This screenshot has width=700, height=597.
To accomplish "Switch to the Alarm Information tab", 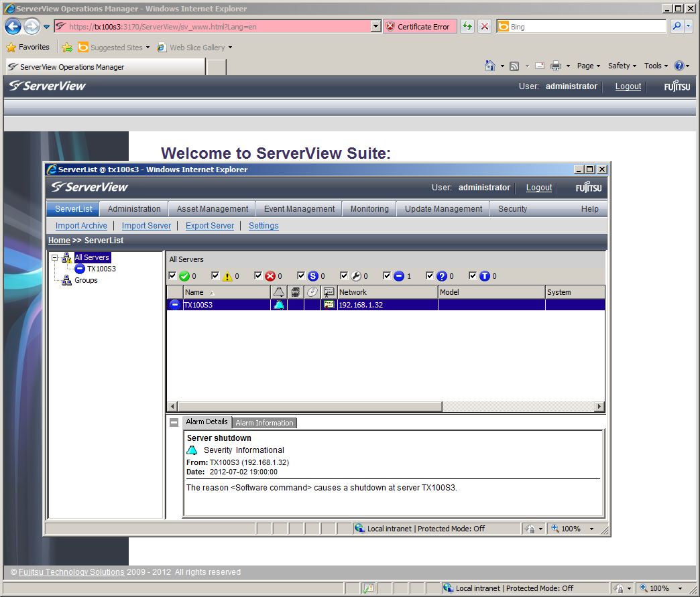I will [264, 423].
